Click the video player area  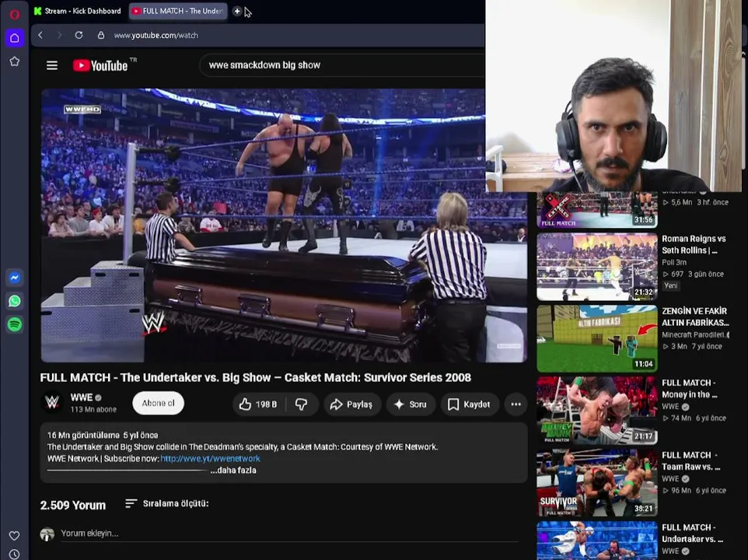pyautogui.click(x=284, y=225)
